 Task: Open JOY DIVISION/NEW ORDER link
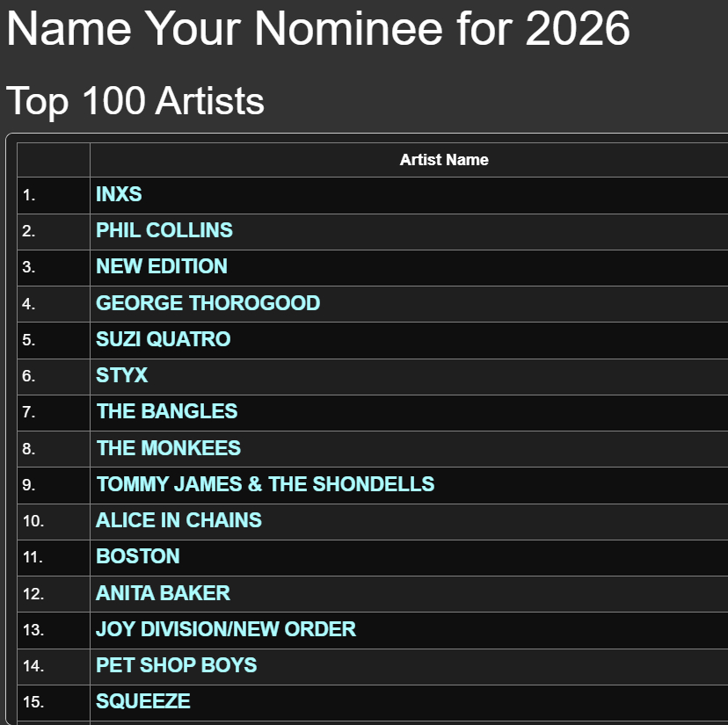click(226, 629)
